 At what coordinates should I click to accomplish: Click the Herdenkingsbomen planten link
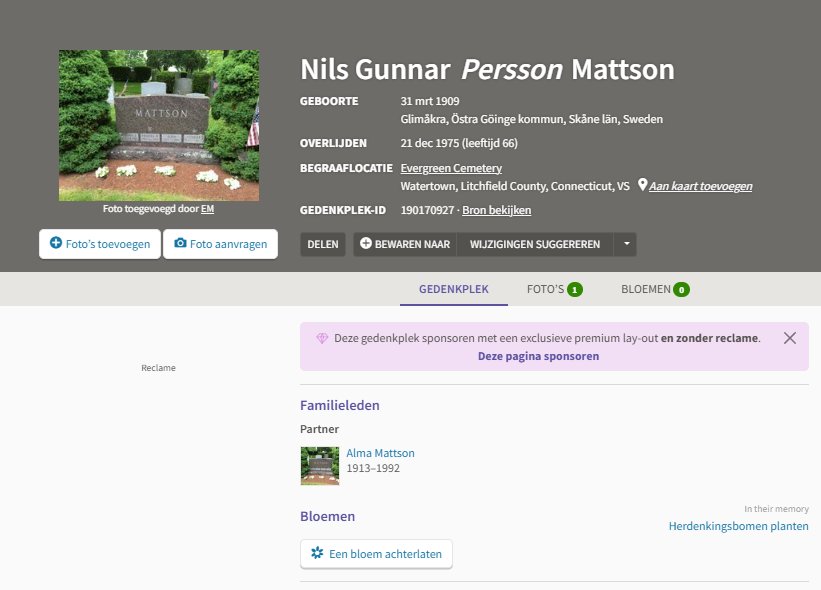point(738,526)
